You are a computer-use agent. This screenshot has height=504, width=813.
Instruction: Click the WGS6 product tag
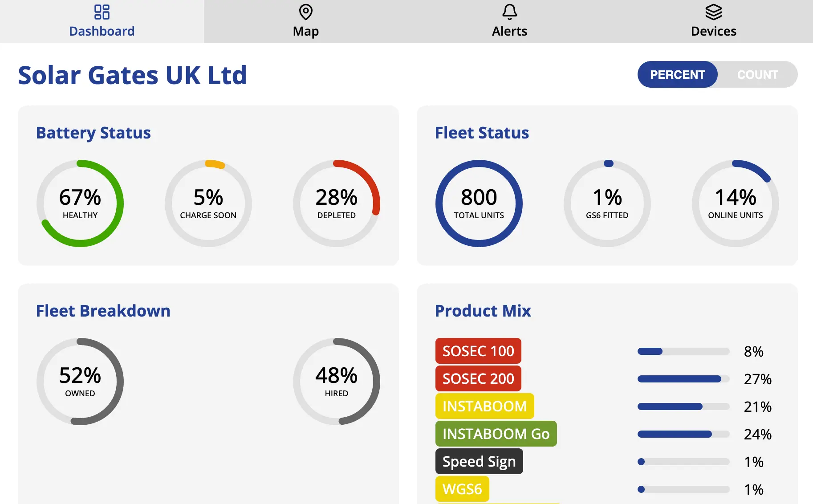click(462, 489)
